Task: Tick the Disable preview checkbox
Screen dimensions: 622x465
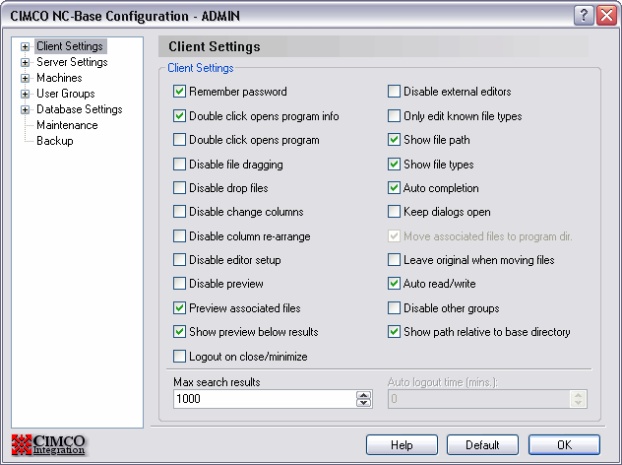Action: [x=179, y=284]
